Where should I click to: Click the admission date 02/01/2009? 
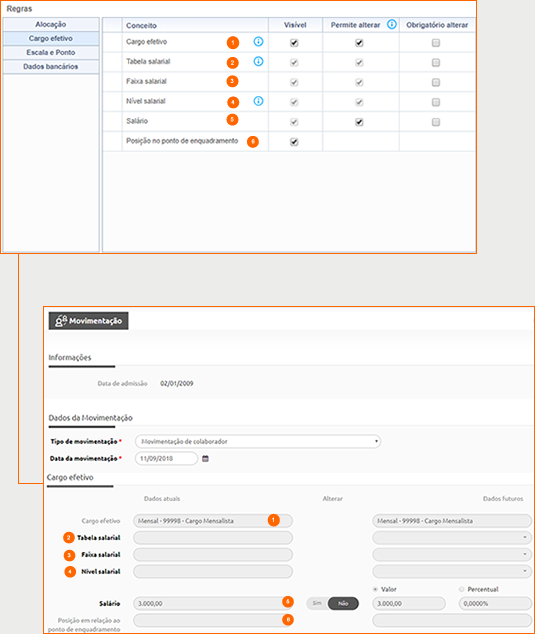177,383
